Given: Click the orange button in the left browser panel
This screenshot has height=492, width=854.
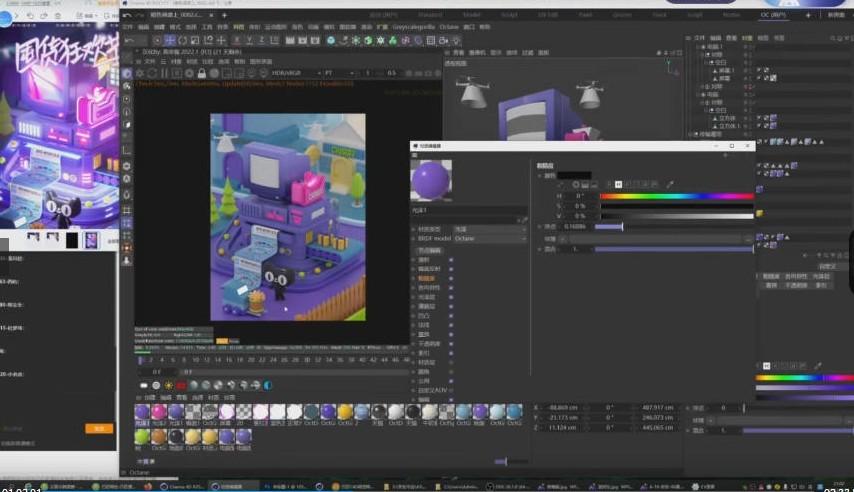Looking at the screenshot, I should click(x=97, y=428).
